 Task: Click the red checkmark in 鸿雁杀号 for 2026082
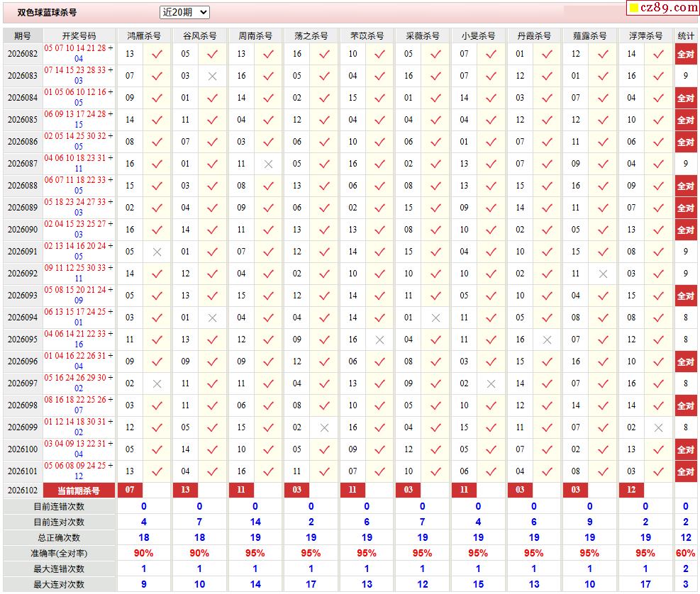click(x=157, y=55)
